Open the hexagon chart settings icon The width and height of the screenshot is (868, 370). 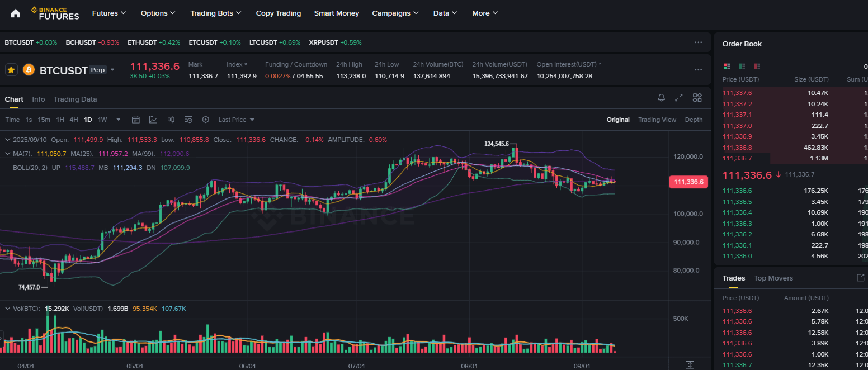pyautogui.click(x=206, y=120)
